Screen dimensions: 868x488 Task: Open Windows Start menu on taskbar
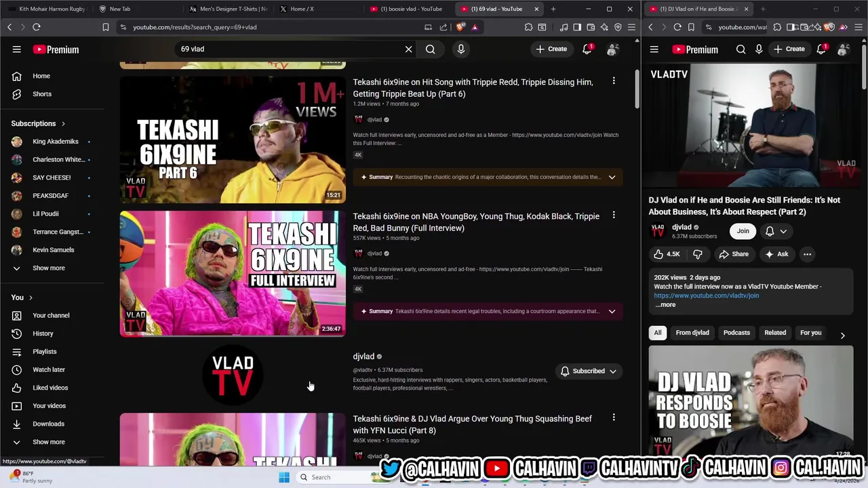[284, 477]
